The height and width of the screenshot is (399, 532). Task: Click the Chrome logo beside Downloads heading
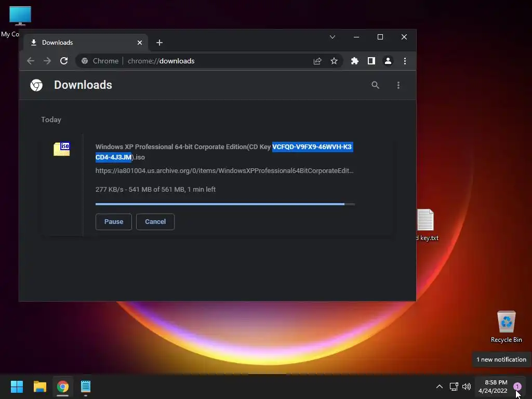click(x=36, y=85)
